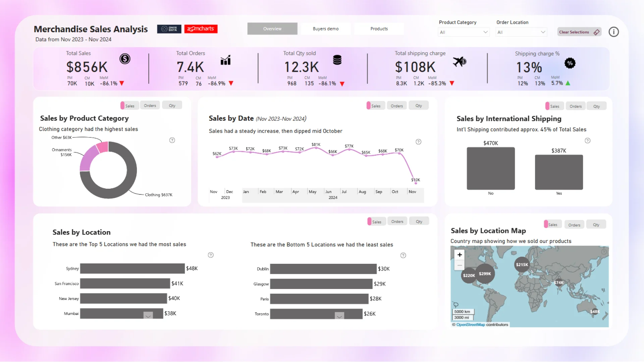Viewport: 644px width, 362px height.
Task: Open the Product Category dropdown
Action: click(x=464, y=32)
